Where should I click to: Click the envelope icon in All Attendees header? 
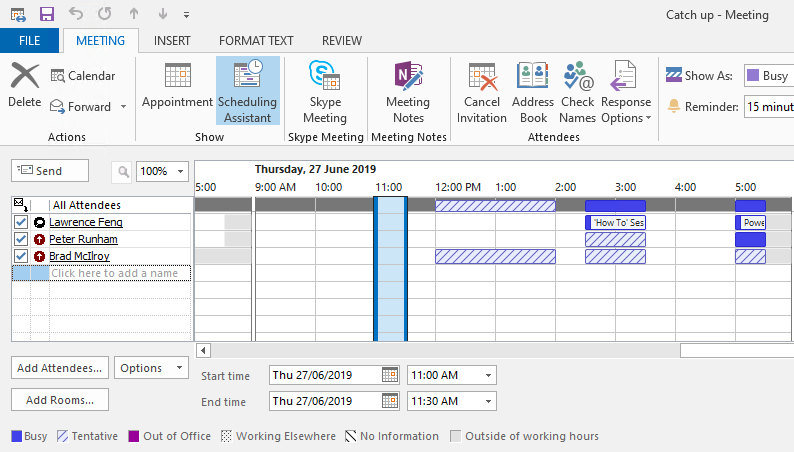pyautogui.click(x=20, y=204)
